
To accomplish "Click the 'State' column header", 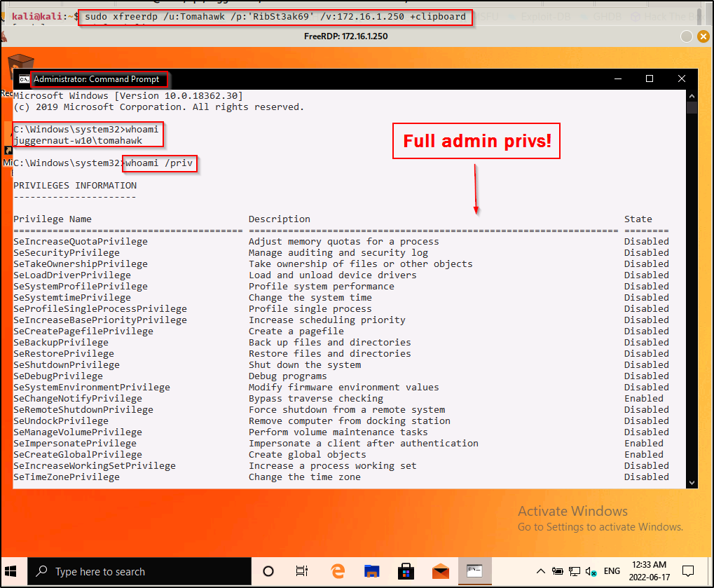I will (638, 219).
